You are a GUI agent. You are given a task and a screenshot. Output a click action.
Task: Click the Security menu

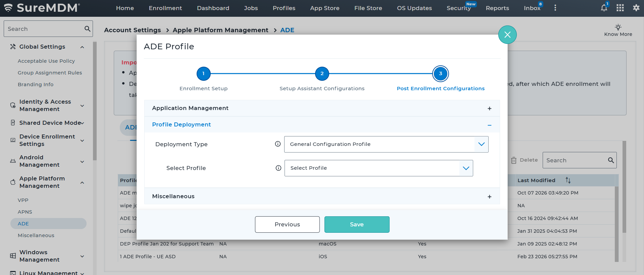tap(459, 8)
